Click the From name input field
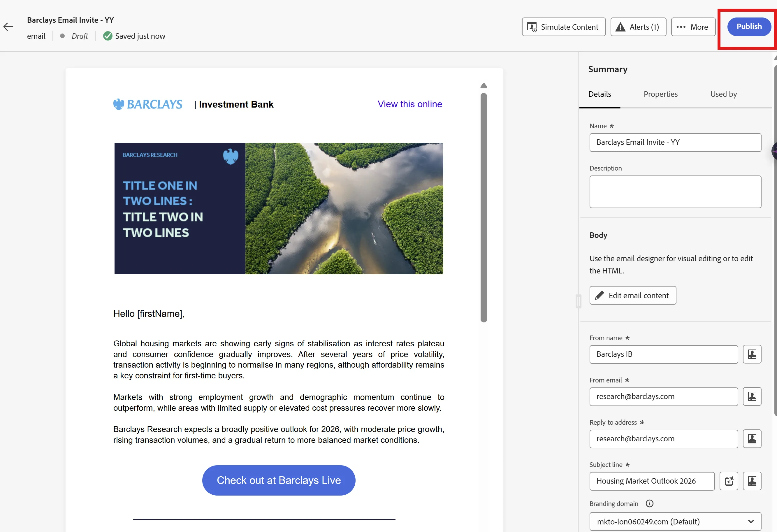 [x=663, y=354]
